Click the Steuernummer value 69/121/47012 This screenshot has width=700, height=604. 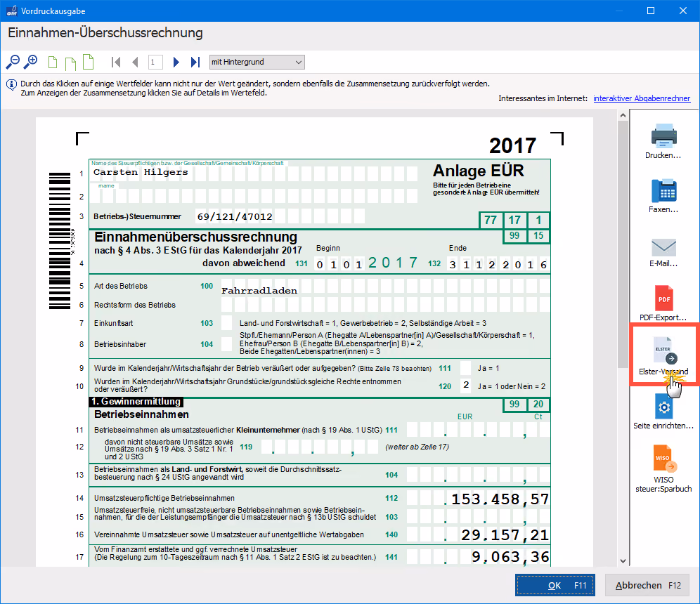[x=235, y=217]
